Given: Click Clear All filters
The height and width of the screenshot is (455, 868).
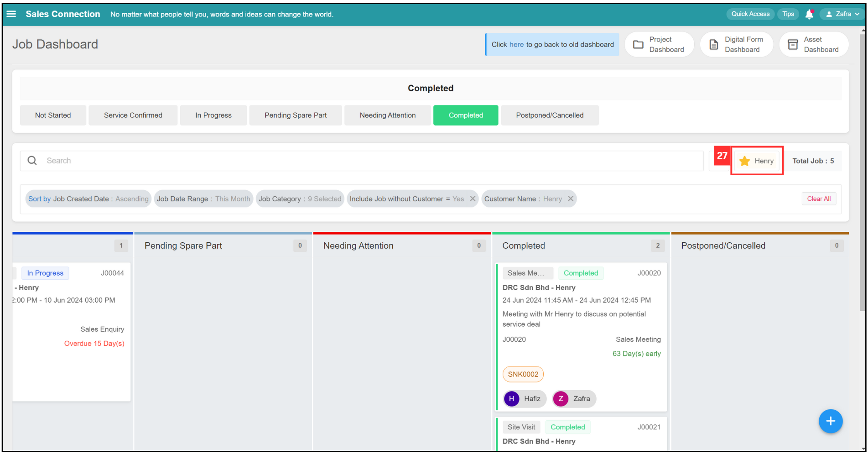Looking at the screenshot, I should (x=819, y=199).
